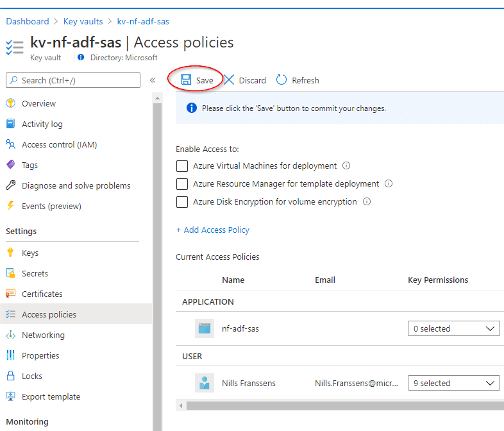Click the yellow Keys icon
The image size is (504, 431).
click(10, 253)
